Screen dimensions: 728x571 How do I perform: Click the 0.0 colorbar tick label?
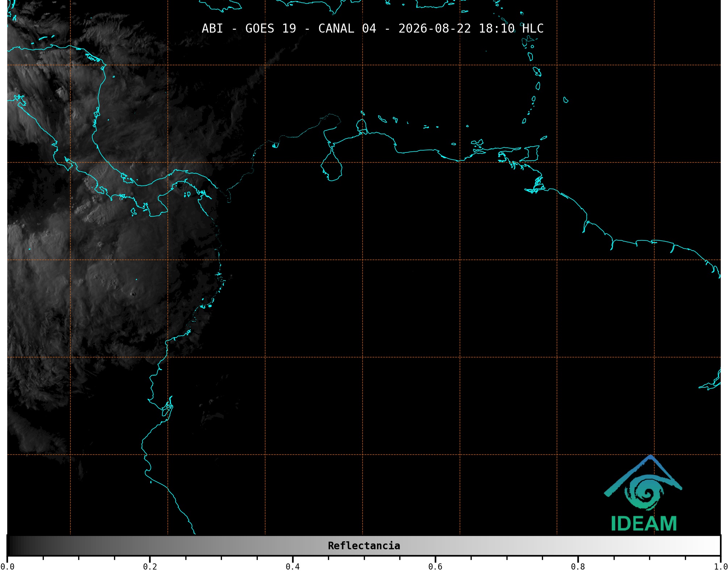(x=7, y=567)
